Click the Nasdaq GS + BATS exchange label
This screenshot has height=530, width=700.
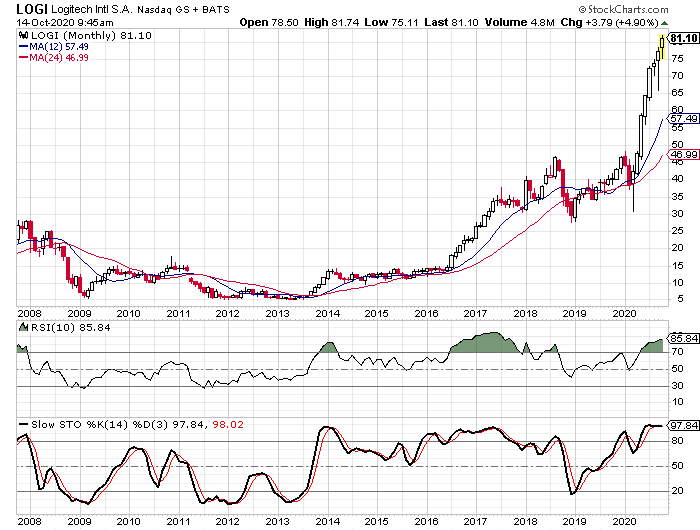183,9
